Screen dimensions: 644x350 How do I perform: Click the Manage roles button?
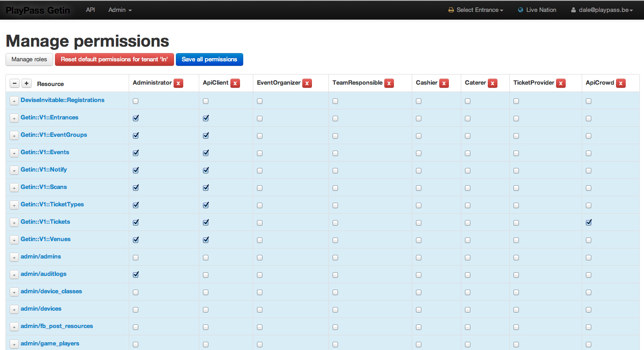point(29,59)
